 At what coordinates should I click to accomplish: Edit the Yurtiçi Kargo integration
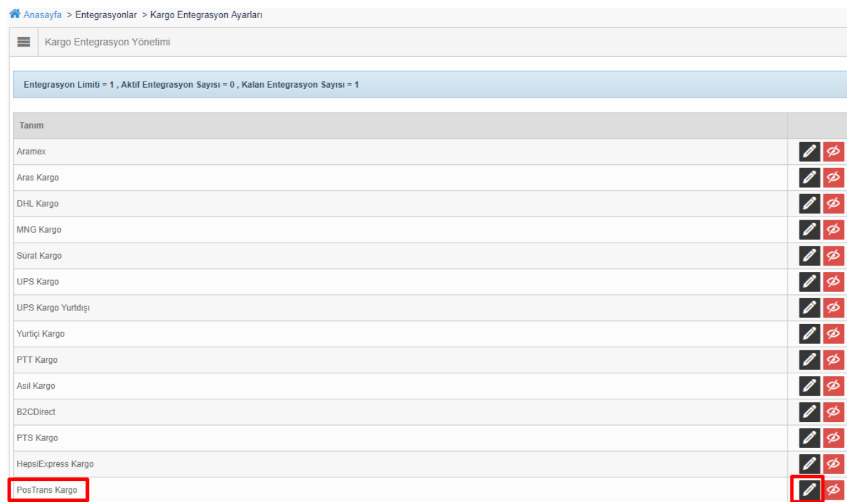point(809,334)
